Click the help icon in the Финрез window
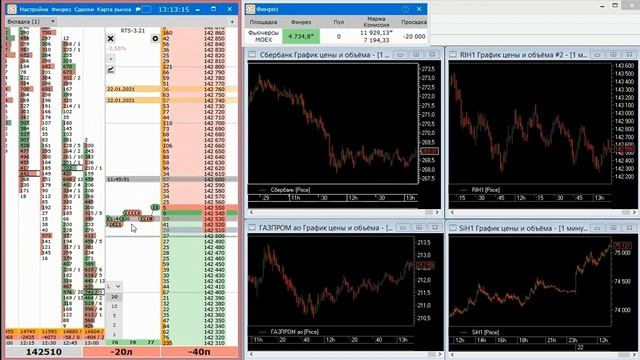 click(x=405, y=9)
